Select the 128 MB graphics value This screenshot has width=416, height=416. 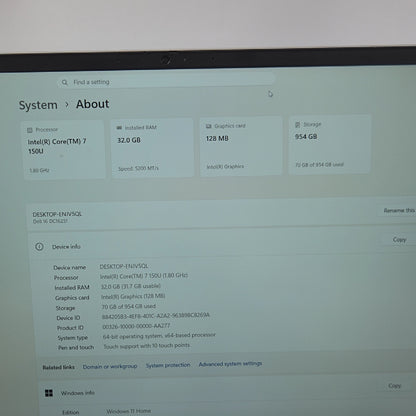click(217, 138)
